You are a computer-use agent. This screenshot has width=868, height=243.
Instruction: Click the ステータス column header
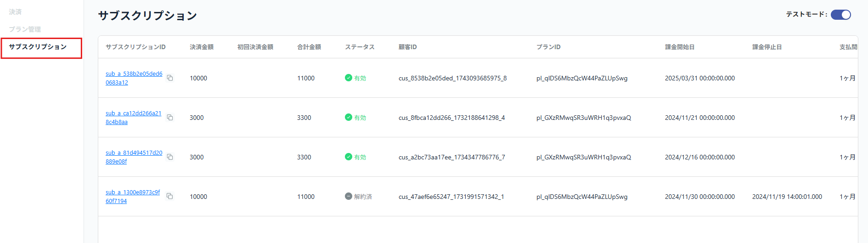(x=360, y=47)
